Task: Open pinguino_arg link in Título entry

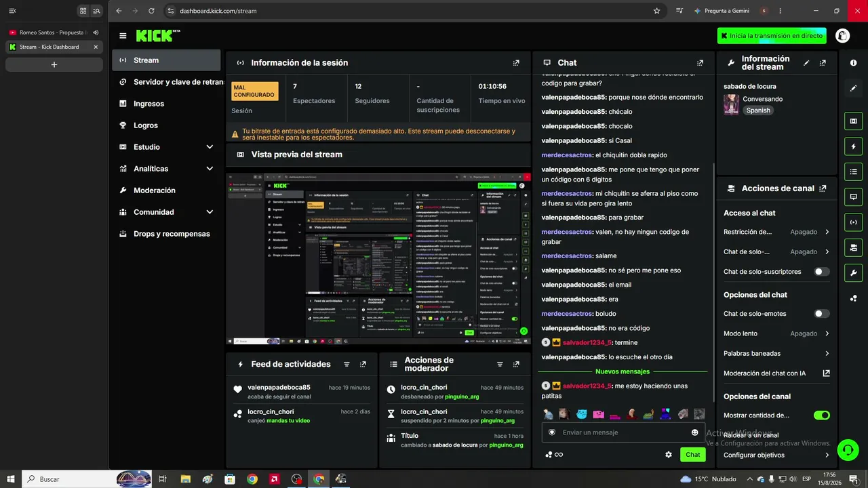Action: [x=506, y=445]
